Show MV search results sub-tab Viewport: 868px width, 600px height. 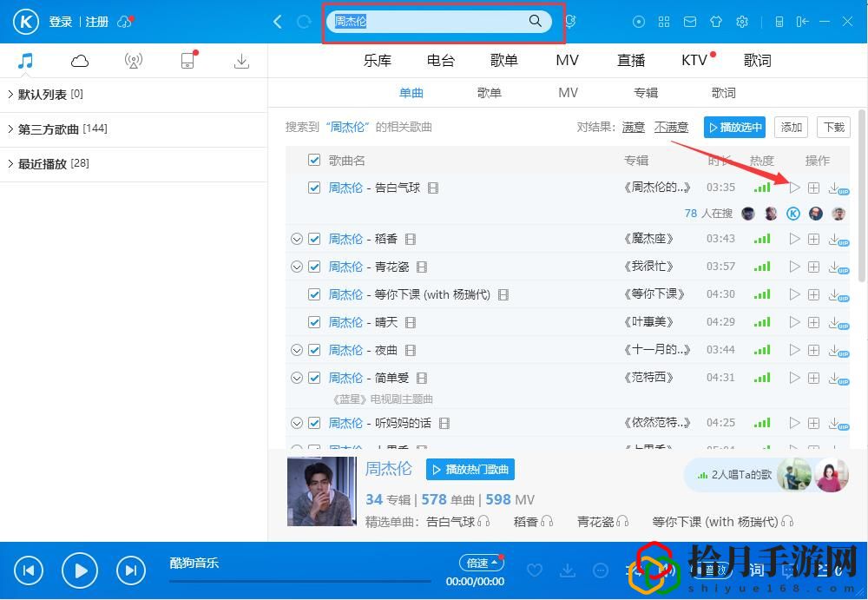[x=568, y=93]
